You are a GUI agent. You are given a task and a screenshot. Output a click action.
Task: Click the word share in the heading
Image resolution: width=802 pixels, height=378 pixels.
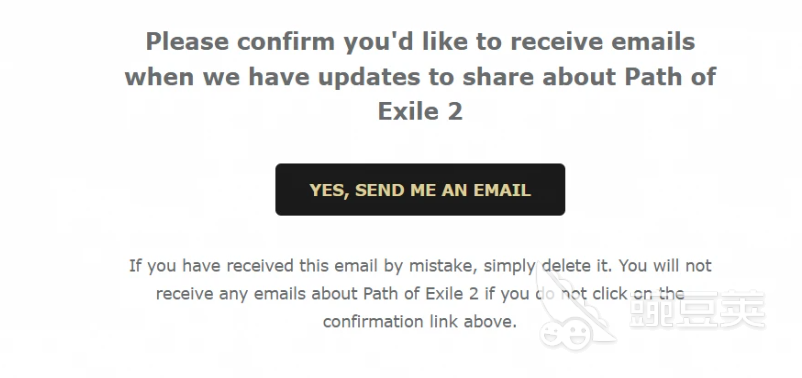point(498,77)
